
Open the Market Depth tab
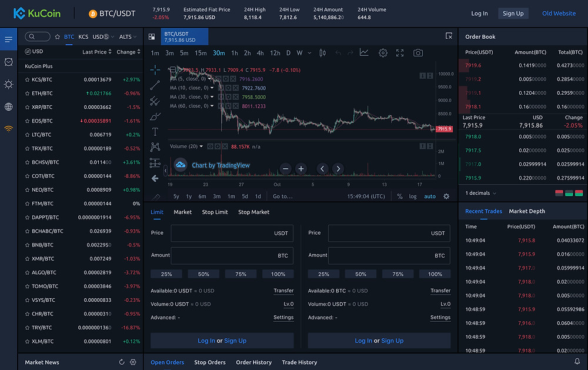527,211
